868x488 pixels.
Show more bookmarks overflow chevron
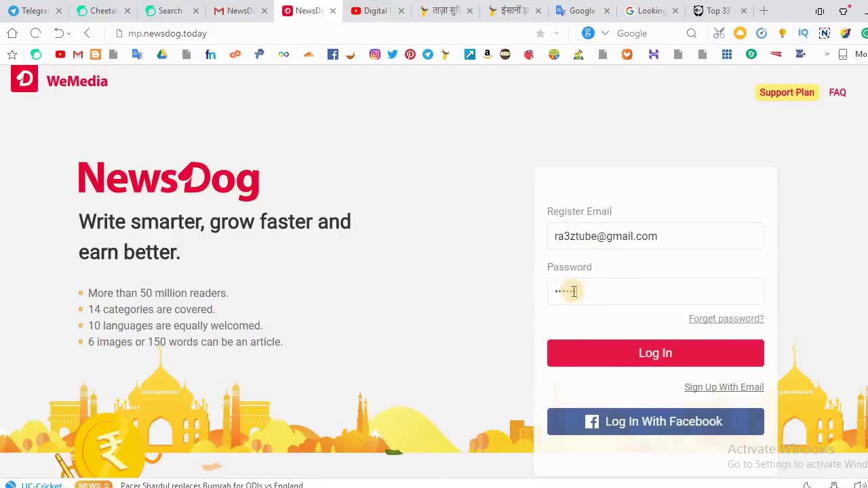827,54
